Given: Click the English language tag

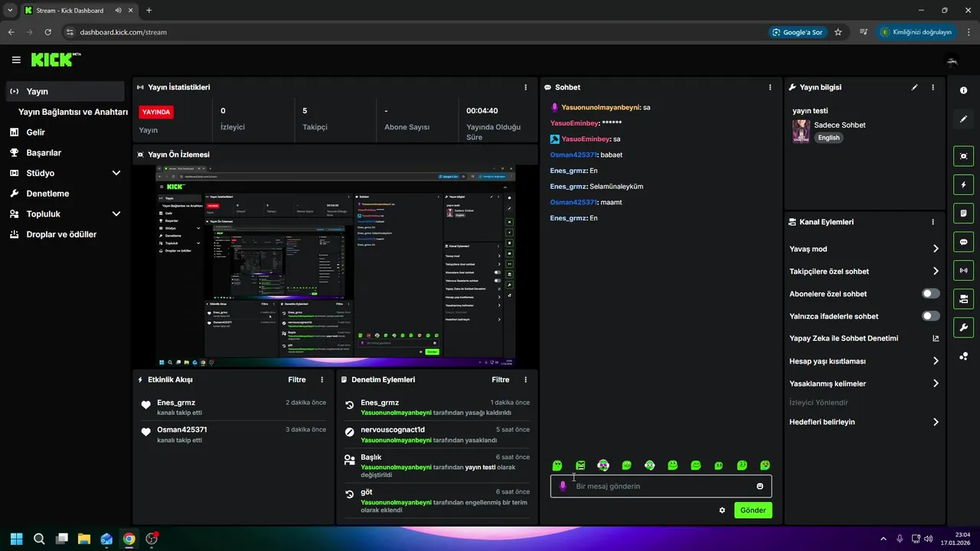Looking at the screenshot, I should (x=828, y=138).
